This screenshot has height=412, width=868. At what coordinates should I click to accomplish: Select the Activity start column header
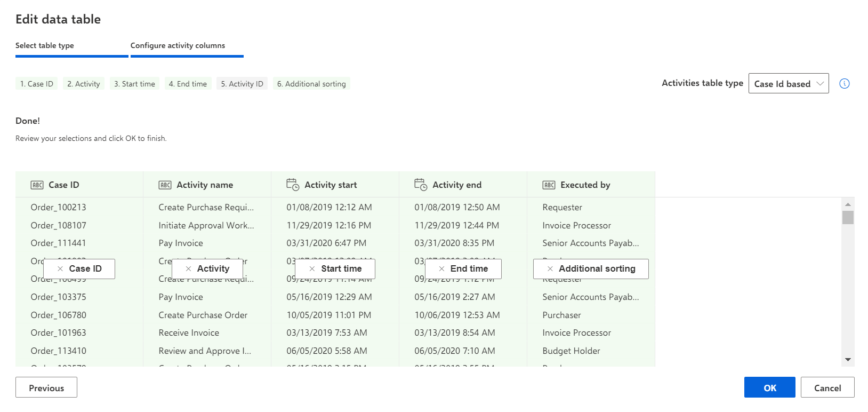pos(335,185)
